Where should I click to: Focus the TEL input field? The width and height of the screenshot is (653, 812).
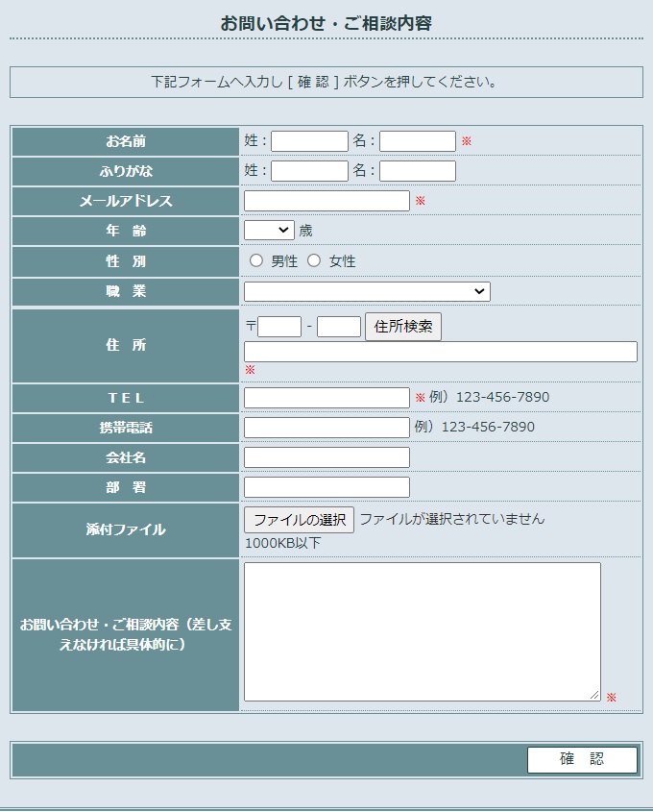326,398
